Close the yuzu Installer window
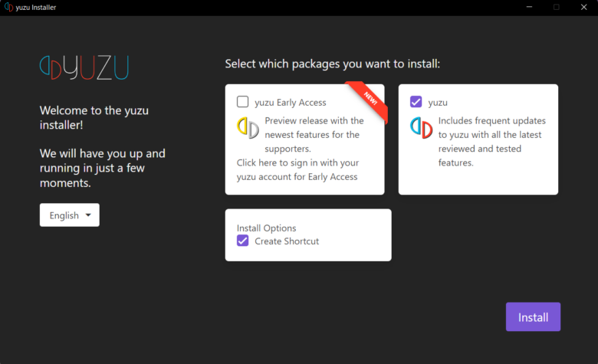 (583, 7)
